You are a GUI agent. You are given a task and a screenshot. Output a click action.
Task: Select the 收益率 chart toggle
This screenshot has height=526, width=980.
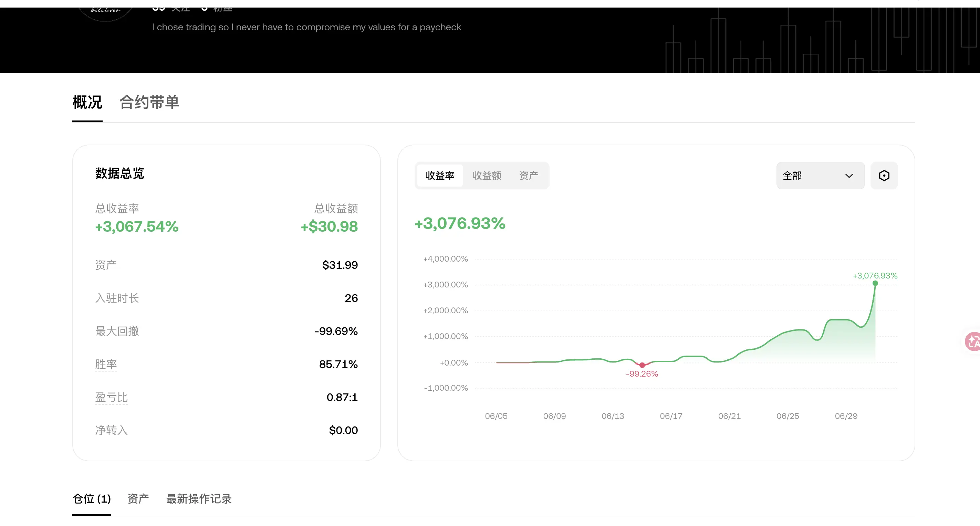(440, 175)
